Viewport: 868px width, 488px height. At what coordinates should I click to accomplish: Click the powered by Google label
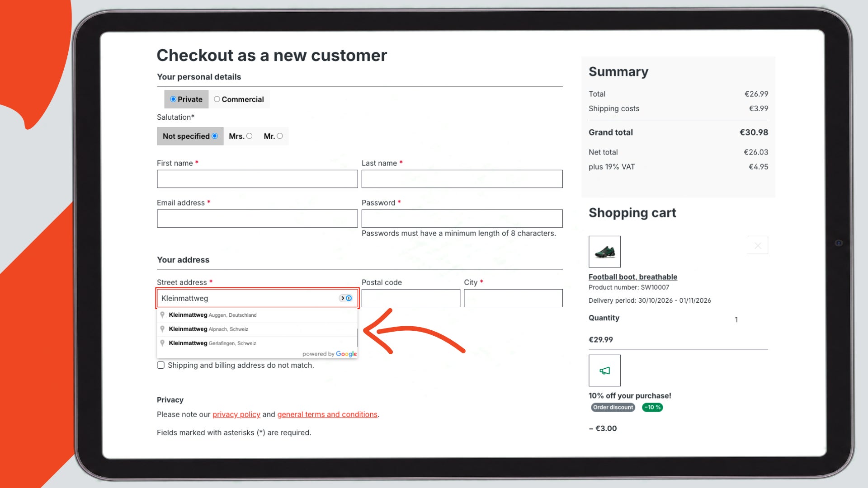click(x=330, y=354)
